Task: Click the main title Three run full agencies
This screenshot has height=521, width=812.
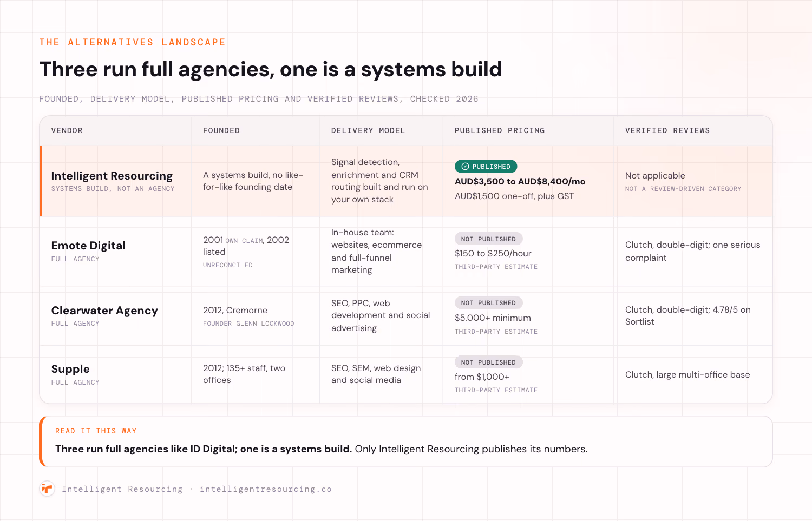Action: [x=270, y=69]
